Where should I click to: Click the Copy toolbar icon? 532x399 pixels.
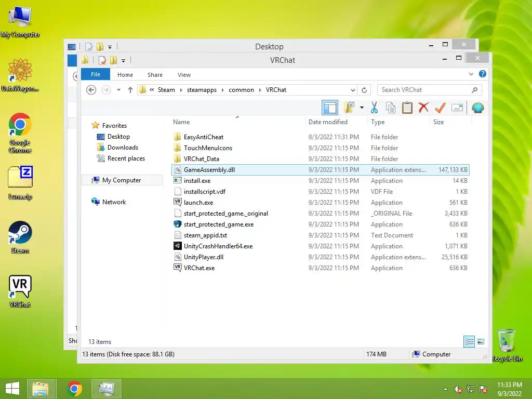pos(391,108)
